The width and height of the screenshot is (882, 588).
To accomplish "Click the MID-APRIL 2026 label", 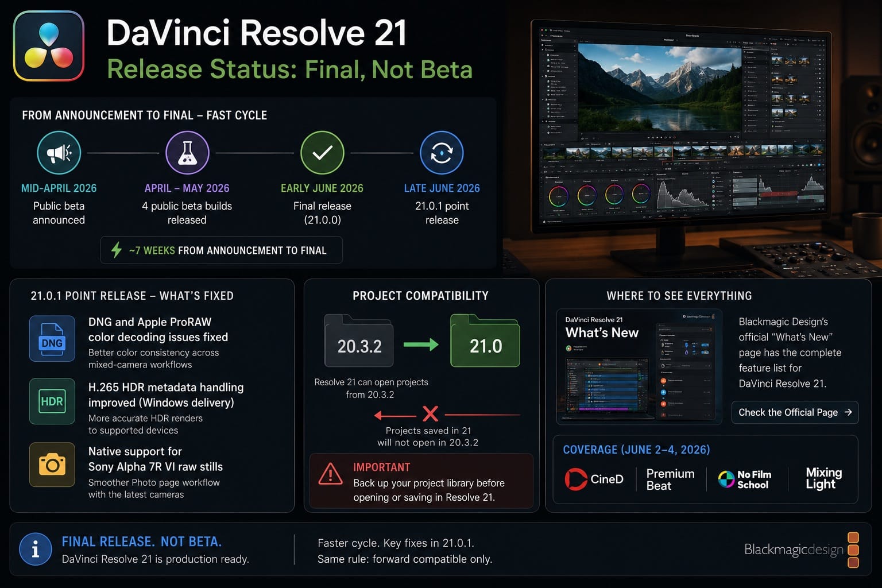I will pos(59,188).
